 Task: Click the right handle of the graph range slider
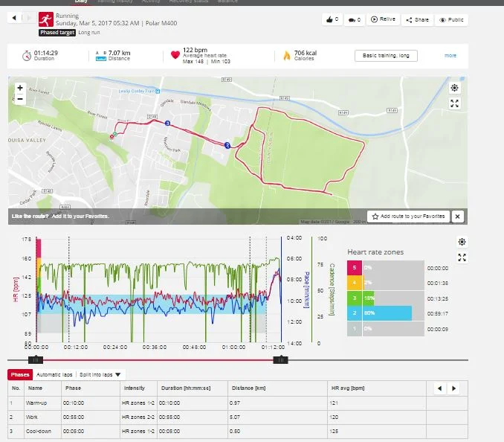(x=280, y=359)
